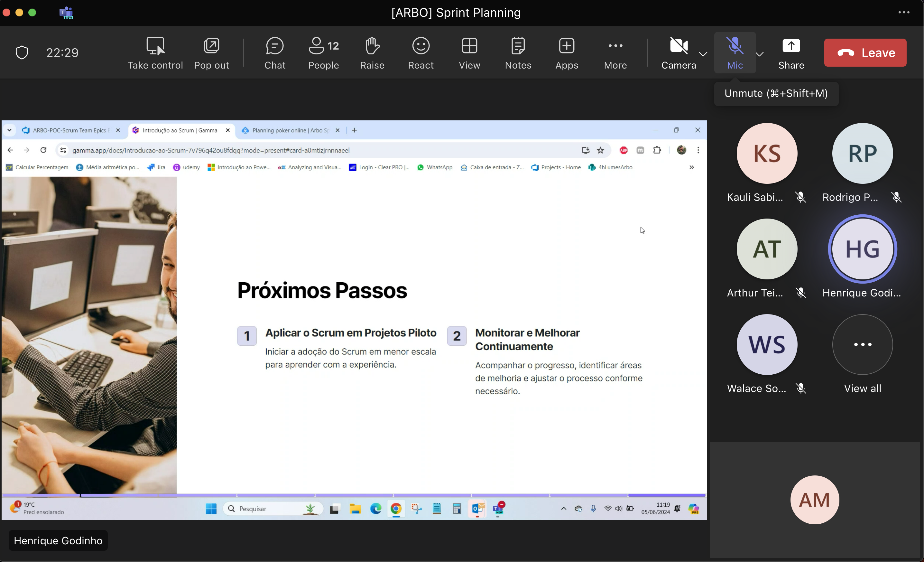Raise your hand in the meeting
The width and height of the screenshot is (924, 562).
click(372, 53)
